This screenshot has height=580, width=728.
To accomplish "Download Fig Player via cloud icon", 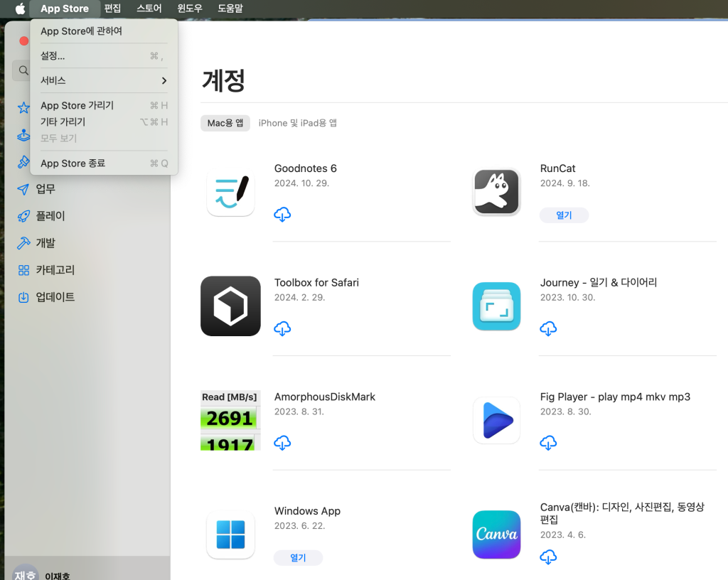I will click(548, 443).
